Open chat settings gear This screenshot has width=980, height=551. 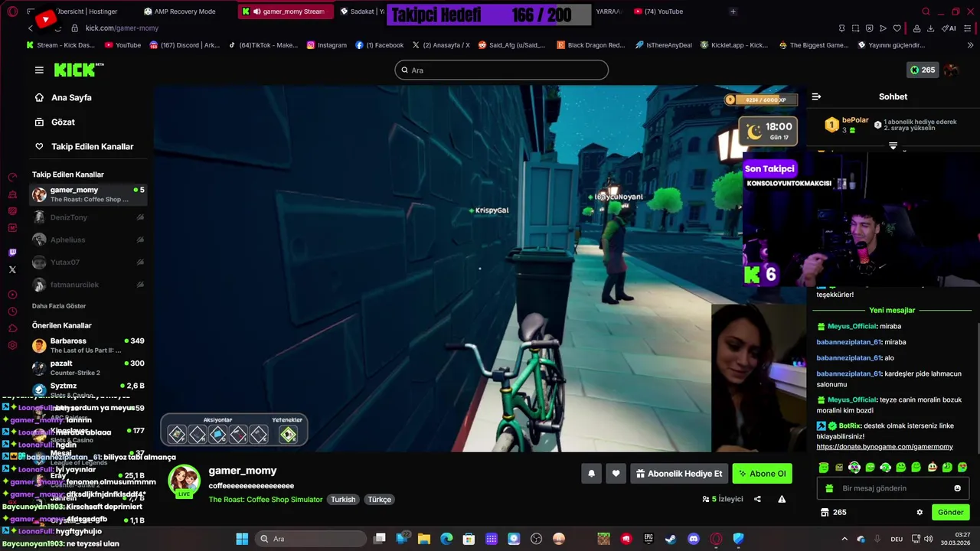[920, 513]
